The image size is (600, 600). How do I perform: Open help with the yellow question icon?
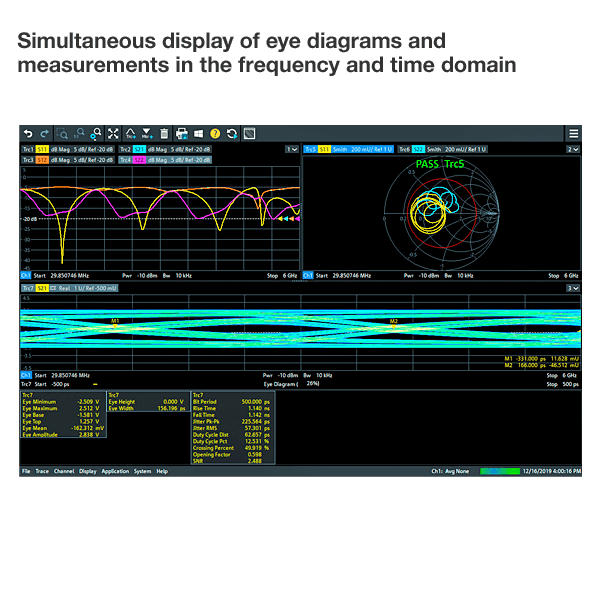(x=215, y=134)
